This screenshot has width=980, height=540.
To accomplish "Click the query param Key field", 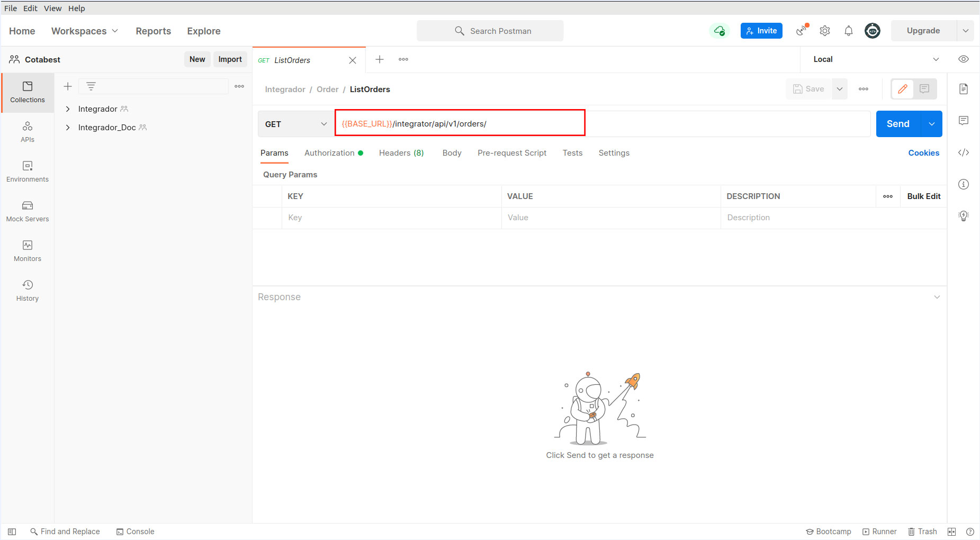I will tap(391, 218).
